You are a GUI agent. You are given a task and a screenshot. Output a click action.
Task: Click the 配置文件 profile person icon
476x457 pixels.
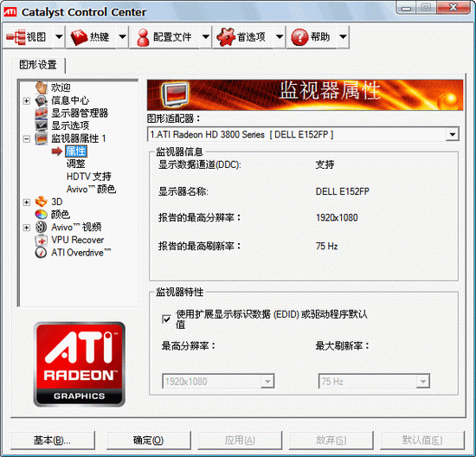[x=143, y=37]
